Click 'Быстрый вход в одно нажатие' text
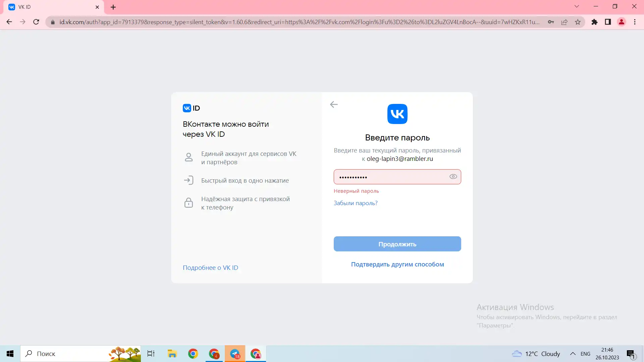 coord(245,181)
